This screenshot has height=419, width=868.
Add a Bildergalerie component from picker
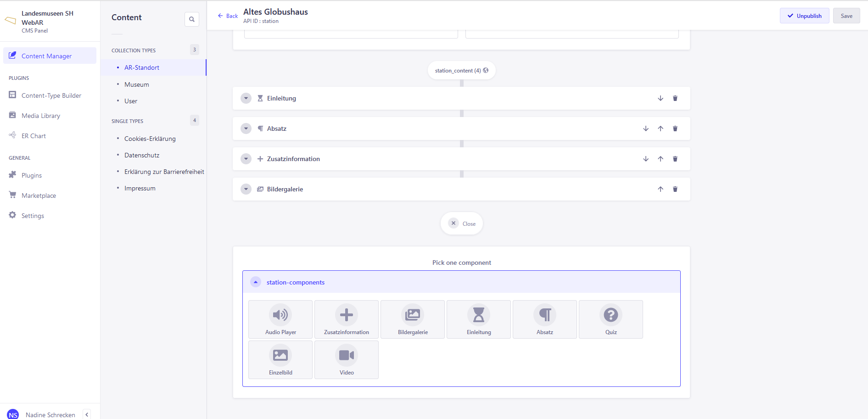coord(413,319)
